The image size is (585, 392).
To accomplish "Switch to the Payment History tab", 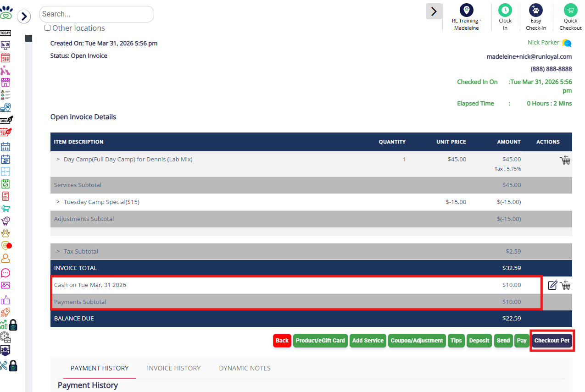I will (100, 368).
